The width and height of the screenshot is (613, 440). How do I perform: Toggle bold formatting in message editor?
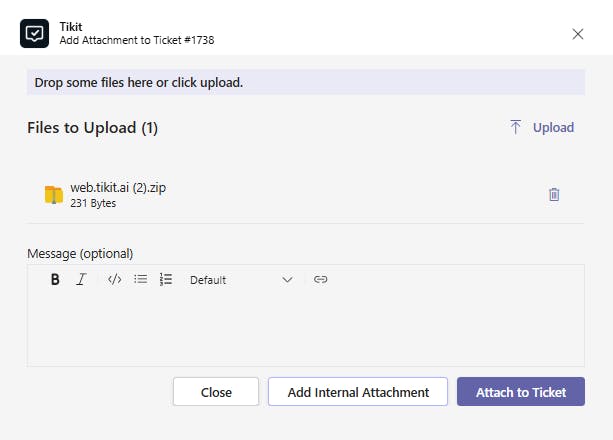point(56,280)
